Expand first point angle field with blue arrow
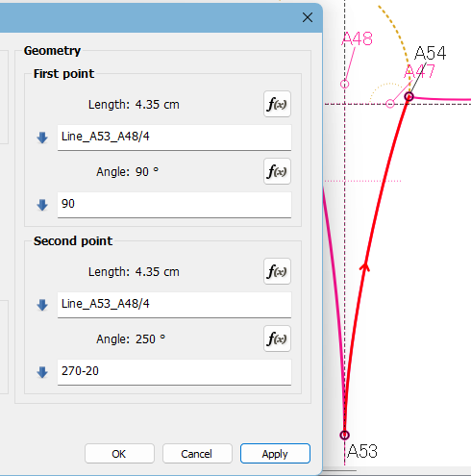The width and height of the screenshot is (471, 476). 42,205
